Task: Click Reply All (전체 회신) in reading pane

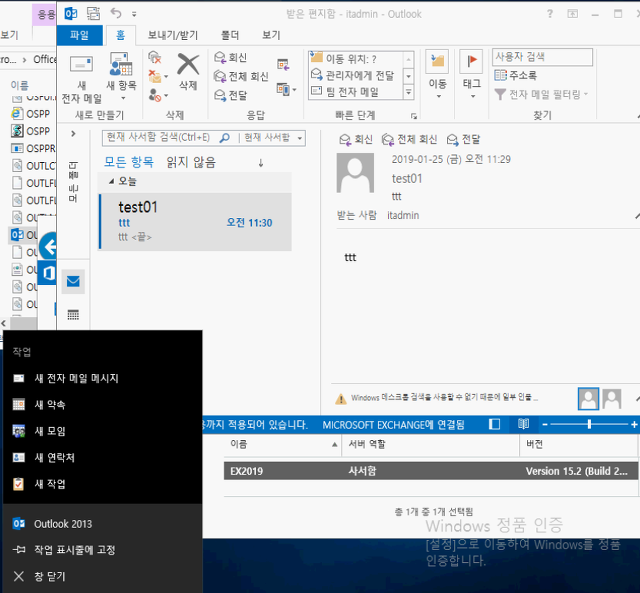Action: tap(409, 140)
